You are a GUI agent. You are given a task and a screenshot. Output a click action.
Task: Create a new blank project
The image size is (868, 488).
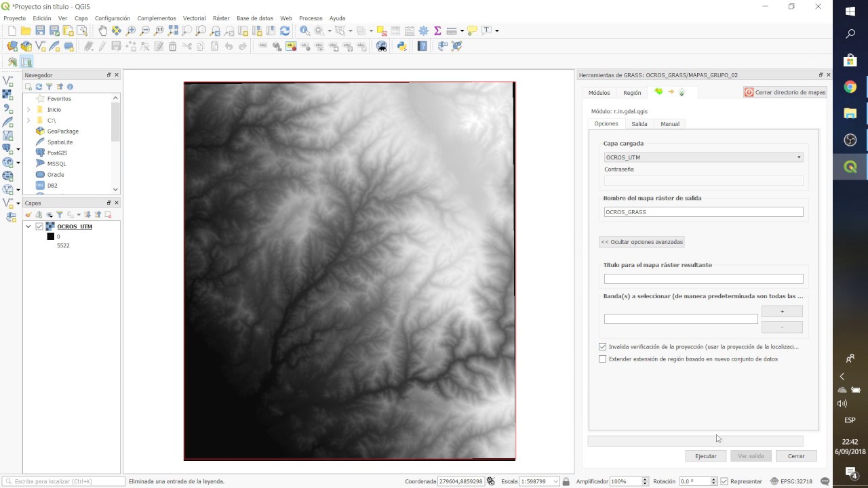[12, 30]
